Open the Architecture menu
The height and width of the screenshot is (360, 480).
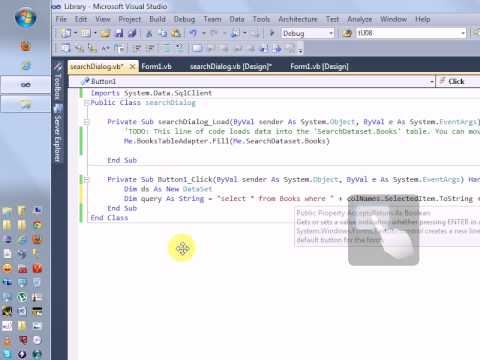(298, 19)
